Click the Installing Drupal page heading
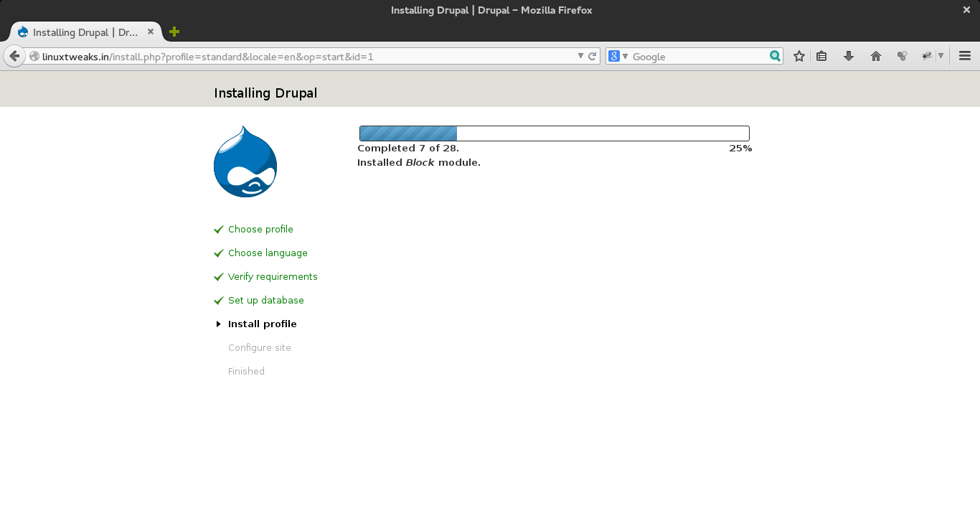The height and width of the screenshot is (531, 980). 265,93
